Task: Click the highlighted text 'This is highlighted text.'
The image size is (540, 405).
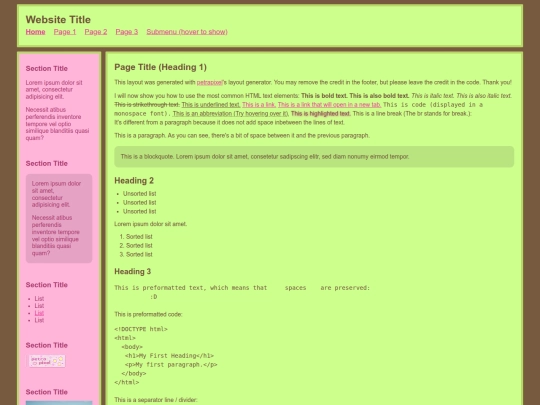Action: (321, 114)
